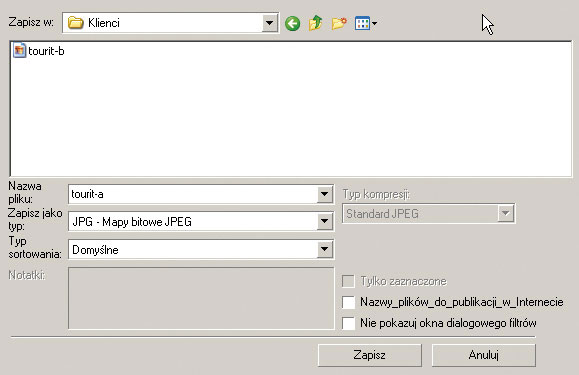579x375 pixels.
Task: Click the Notatki text area
Action: click(x=201, y=298)
